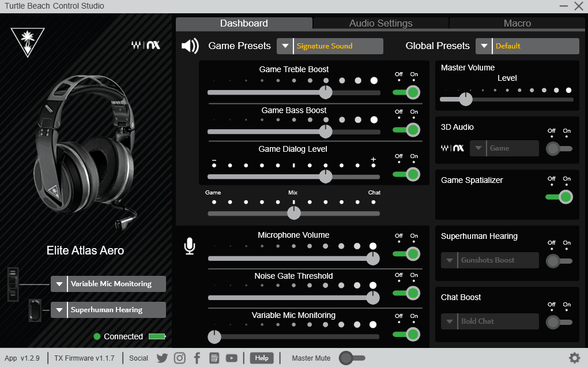Image resolution: width=588 pixels, height=367 pixels.
Task: Open the Macro tab
Action: 517,23
